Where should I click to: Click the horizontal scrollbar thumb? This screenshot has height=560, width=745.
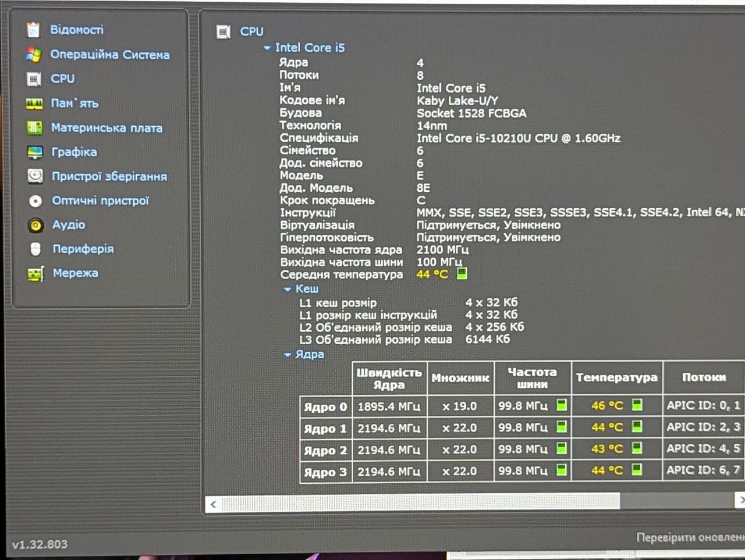click(420, 503)
